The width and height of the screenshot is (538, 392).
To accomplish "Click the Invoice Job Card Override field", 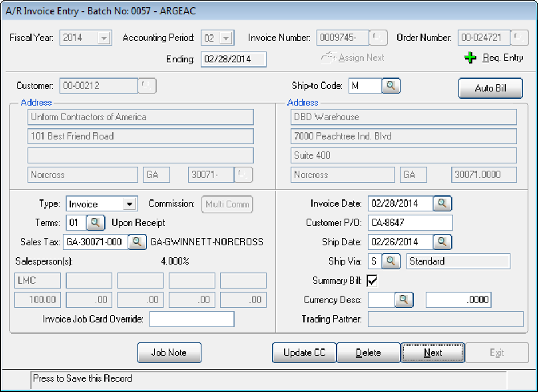I will click(x=192, y=319).
